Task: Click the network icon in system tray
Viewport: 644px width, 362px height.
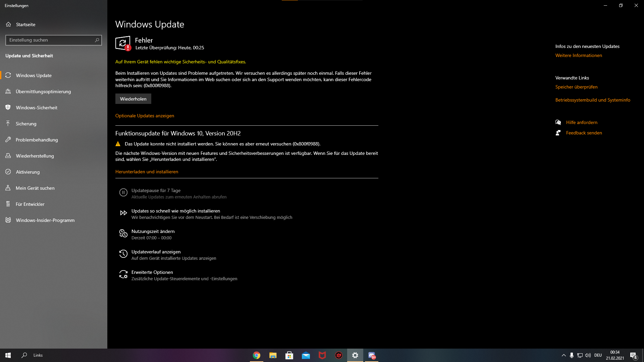Action: [x=580, y=355]
